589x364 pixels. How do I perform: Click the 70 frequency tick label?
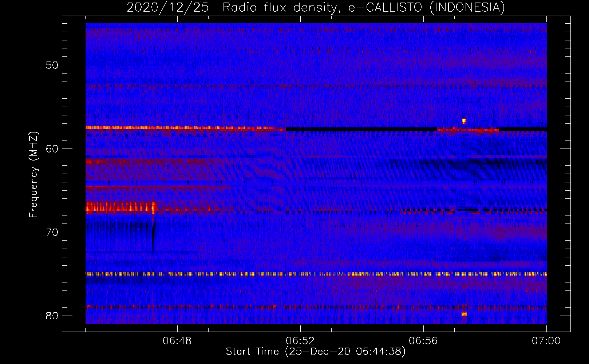(52, 232)
